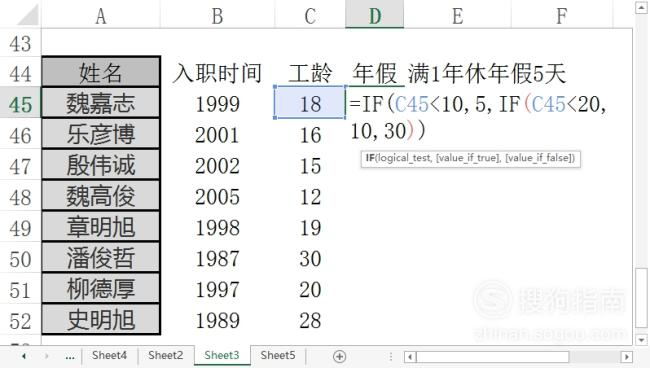
Task: Select cell with year 2002
Action: pos(217,166)
